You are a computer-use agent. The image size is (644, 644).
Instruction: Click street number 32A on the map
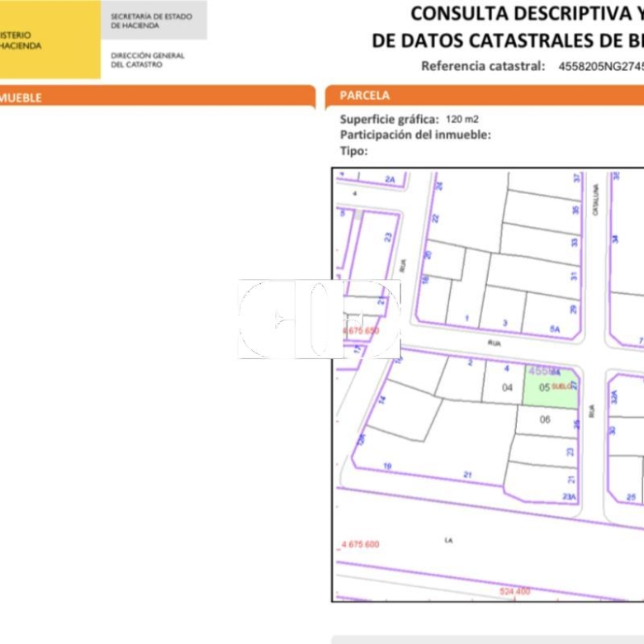point(614,397)
